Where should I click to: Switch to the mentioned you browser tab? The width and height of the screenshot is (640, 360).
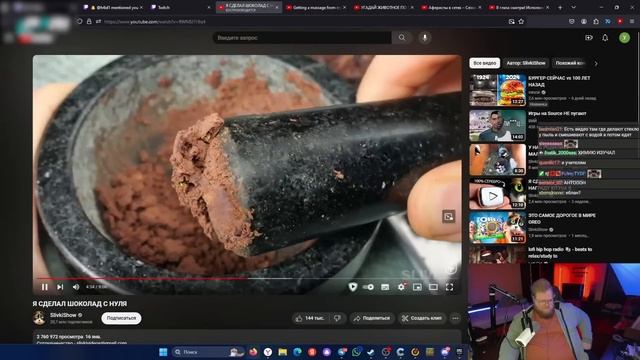[x=113, y=7]
